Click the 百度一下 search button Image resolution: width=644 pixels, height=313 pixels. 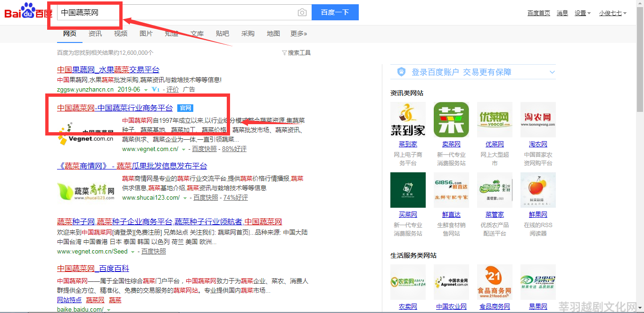pos(335,12)
